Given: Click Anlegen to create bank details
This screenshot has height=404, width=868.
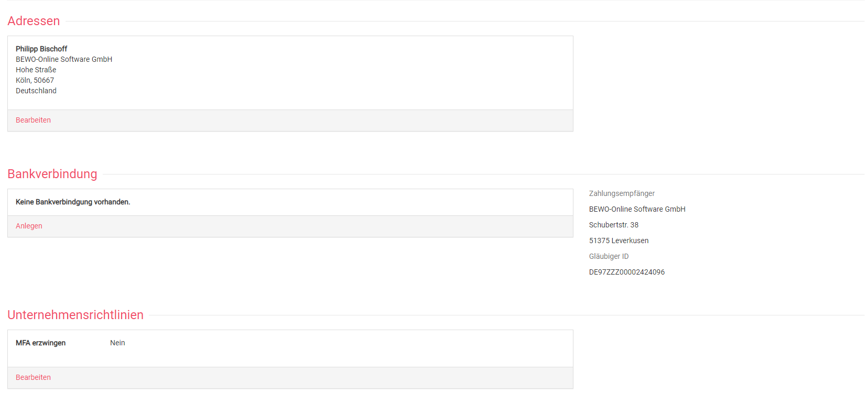Looking at the screenshot, I should 29,226.
